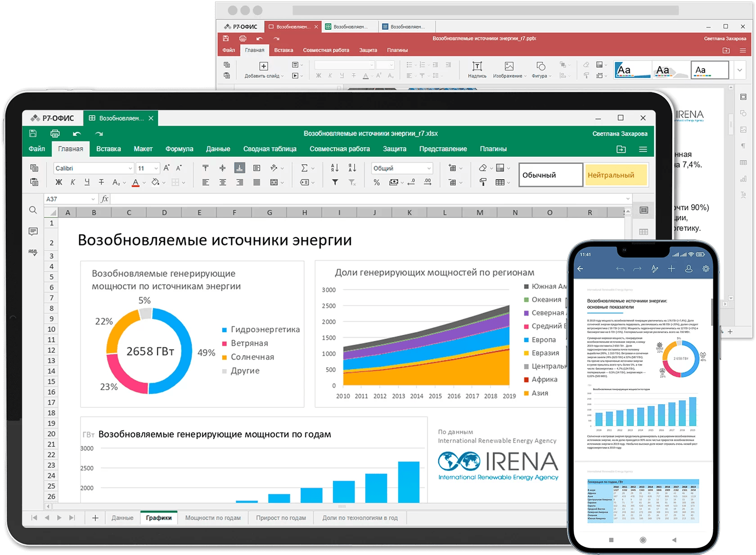Click the font color red A swatch
The height and width of the screenshot is (555, 756).
click(x=135, y=182)
